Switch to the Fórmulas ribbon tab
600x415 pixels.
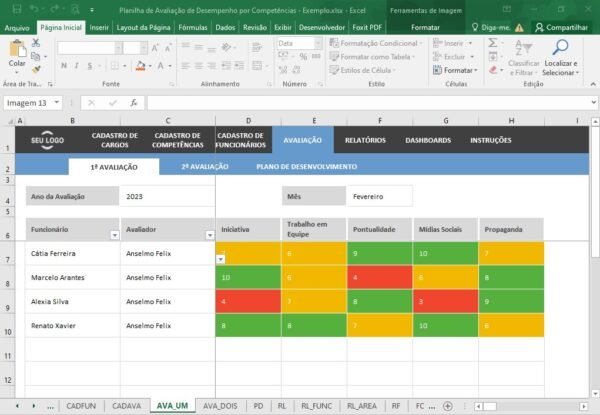click(193, 28)
